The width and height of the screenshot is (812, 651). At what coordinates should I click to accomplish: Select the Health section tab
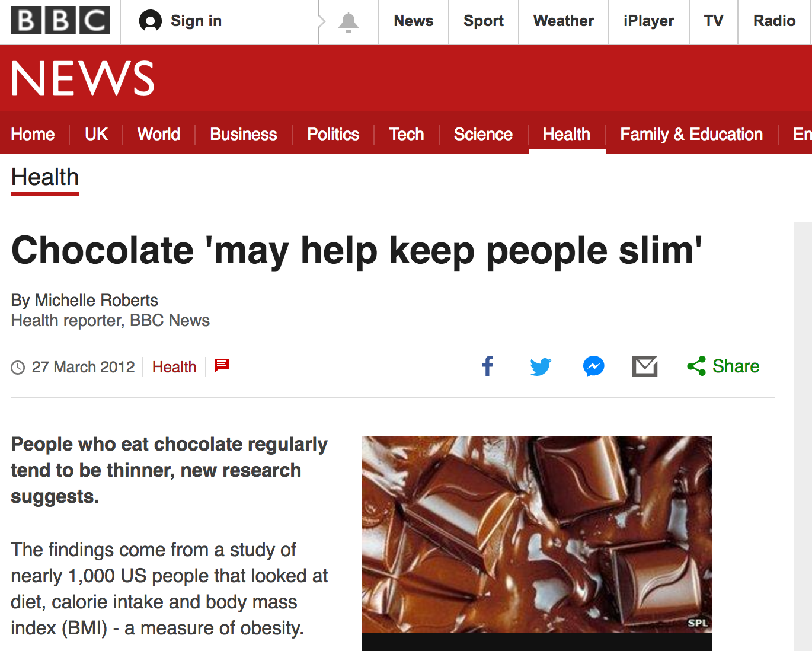(566, 135)
